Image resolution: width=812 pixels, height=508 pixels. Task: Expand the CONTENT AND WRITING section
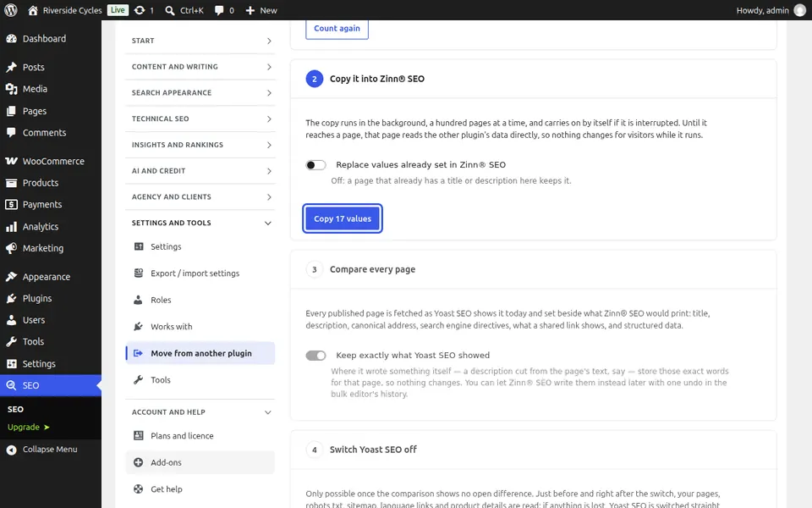pos(200,67)
